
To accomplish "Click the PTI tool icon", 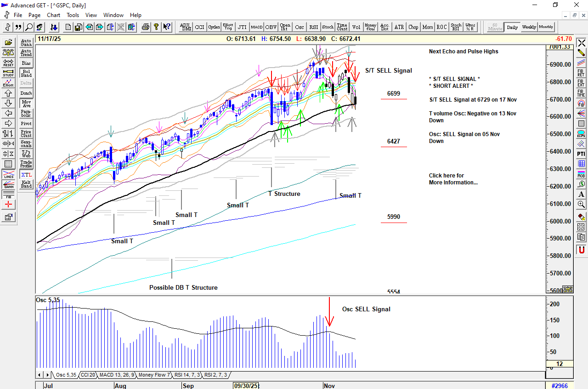I will (581, 154).
